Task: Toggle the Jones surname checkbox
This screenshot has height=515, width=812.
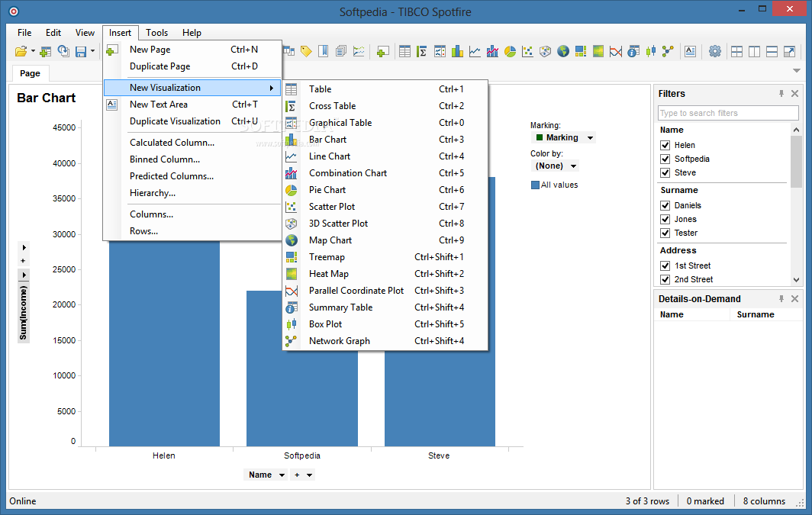Action: coord(665,220)
